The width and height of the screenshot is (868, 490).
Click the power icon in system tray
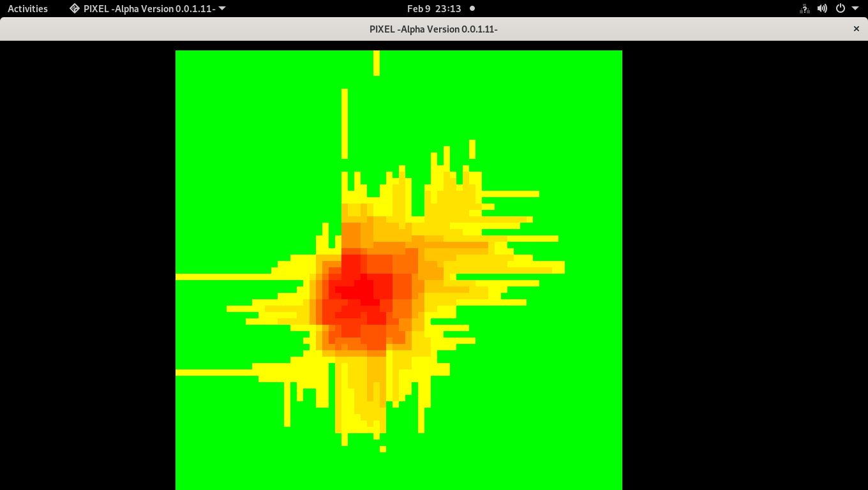click(x=841, y=8)
